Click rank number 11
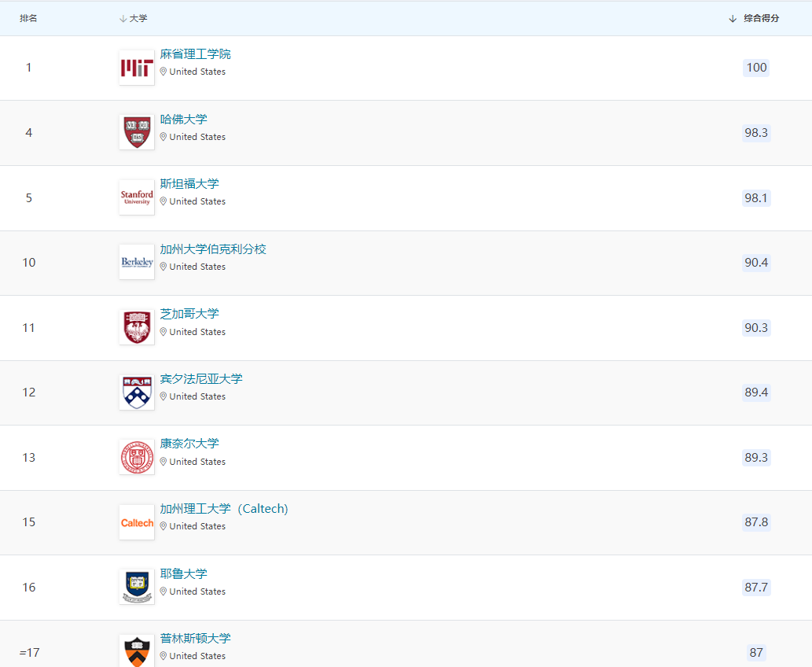This screenshot has width=812, height=667. pyautogui.click(x=29, y=328)
